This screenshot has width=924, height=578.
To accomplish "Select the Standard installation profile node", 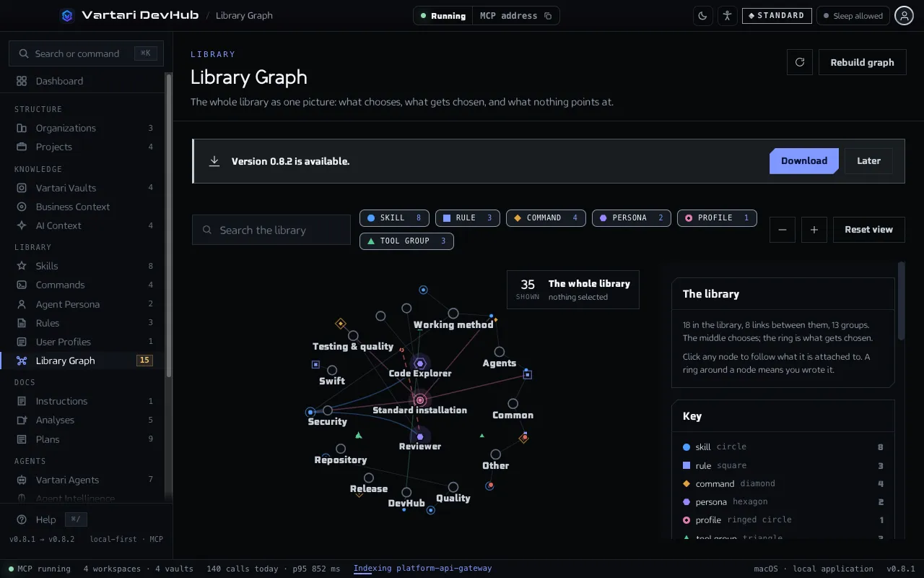I will pyautogui.click(x=420, y=400).
